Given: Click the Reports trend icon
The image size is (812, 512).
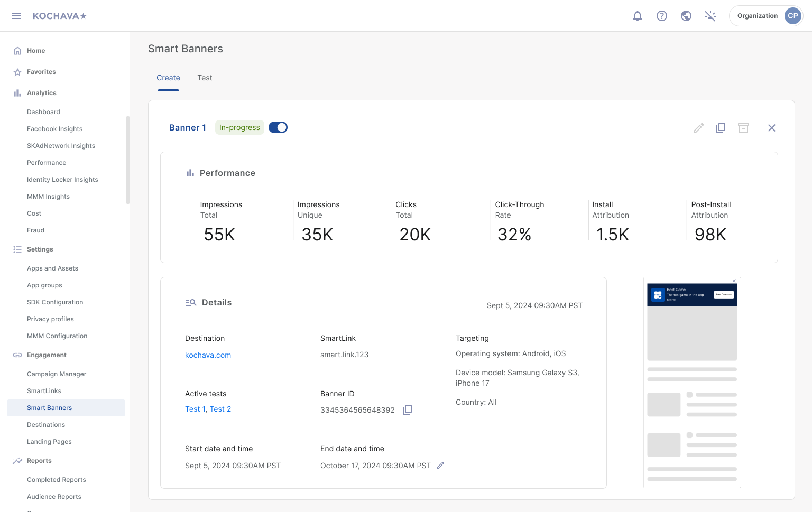Looking at the screenshot, I should tap(17, 461).
